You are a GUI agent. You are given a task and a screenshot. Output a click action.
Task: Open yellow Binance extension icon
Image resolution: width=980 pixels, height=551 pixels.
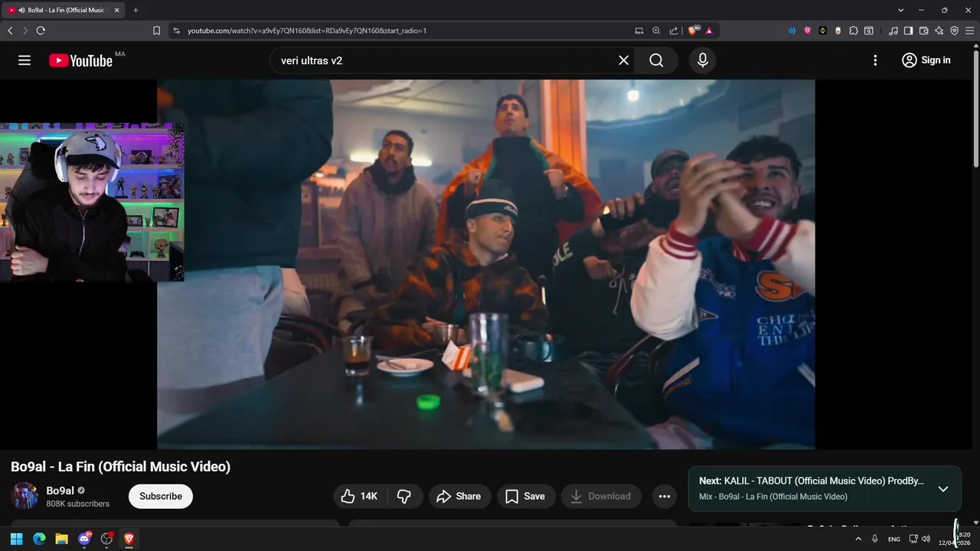[822, 31]
